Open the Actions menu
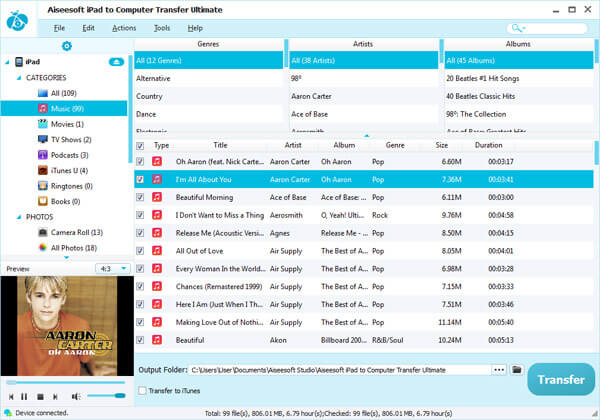This screenshot has width=600, height=420. point(124,28)
